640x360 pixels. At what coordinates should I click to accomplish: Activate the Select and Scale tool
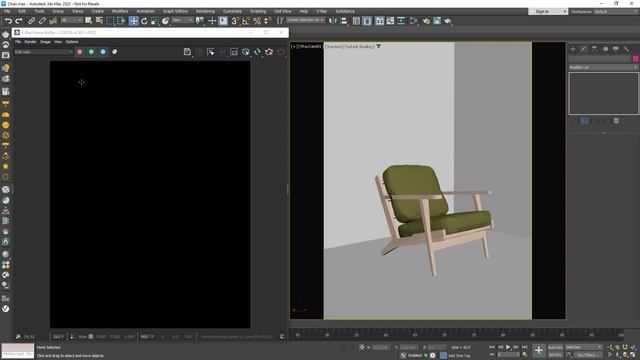[x=155, y=21]
